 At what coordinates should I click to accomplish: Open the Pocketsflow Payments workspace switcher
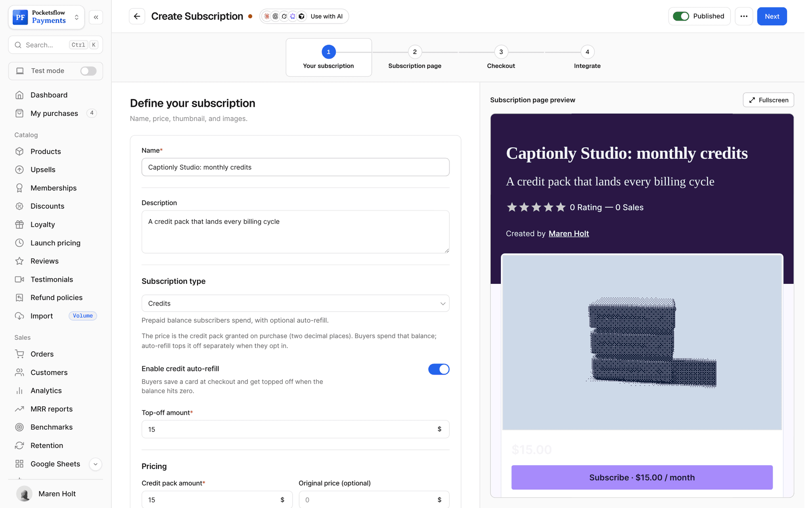(x=46, y=17)
